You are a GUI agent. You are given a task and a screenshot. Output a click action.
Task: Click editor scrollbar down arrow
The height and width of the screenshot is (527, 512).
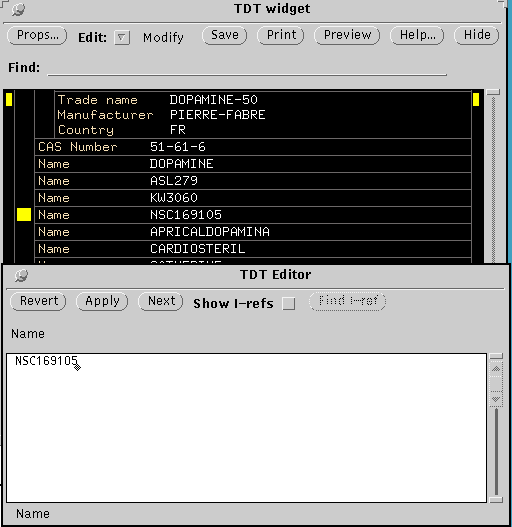(x=496, y=399)
